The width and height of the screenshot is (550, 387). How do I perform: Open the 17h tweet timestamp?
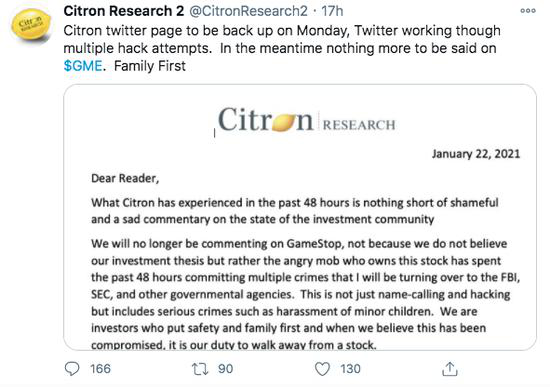333,11
